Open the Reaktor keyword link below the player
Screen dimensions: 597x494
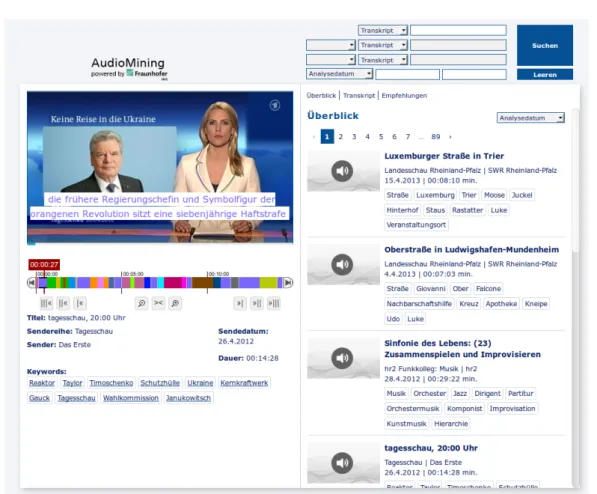pyautogui.click(x=42, y=383)
